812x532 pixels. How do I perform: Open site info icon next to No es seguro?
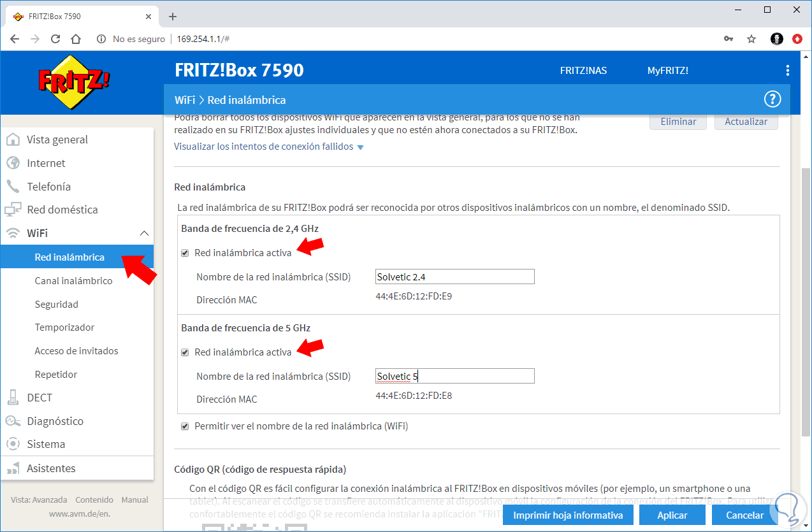pos(101,39)
